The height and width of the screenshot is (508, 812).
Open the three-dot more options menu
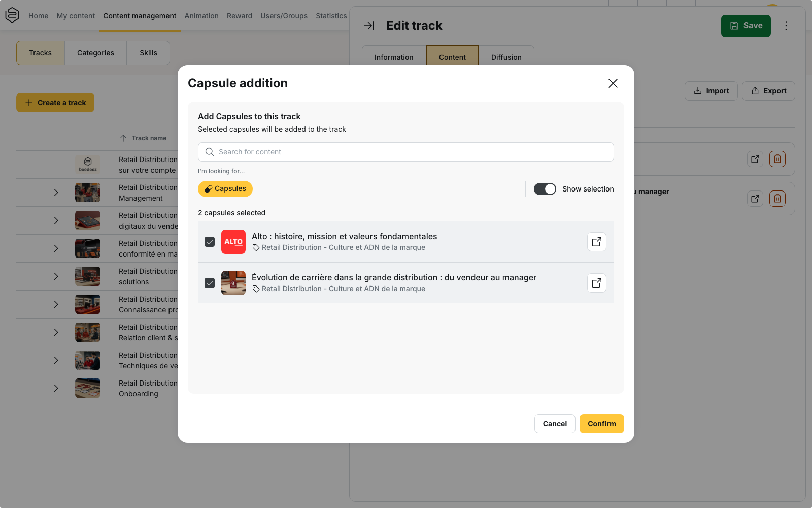(786, 26)
